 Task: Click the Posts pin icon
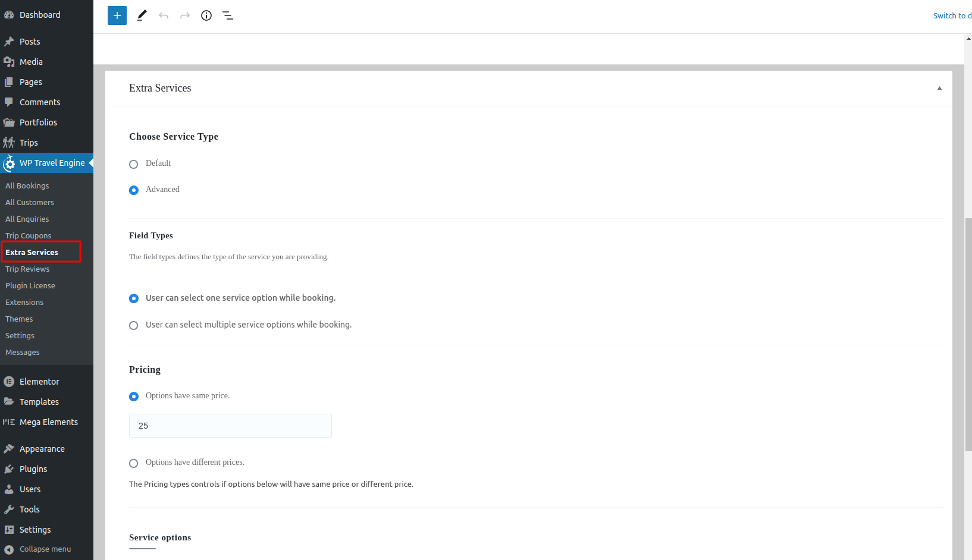tap(9, 42)
